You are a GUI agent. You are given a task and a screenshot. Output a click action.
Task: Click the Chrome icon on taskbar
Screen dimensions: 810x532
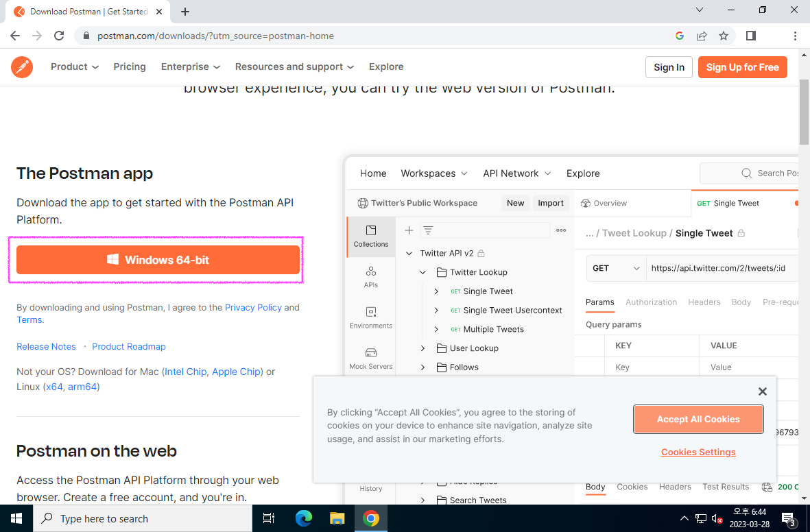[371, 518]
